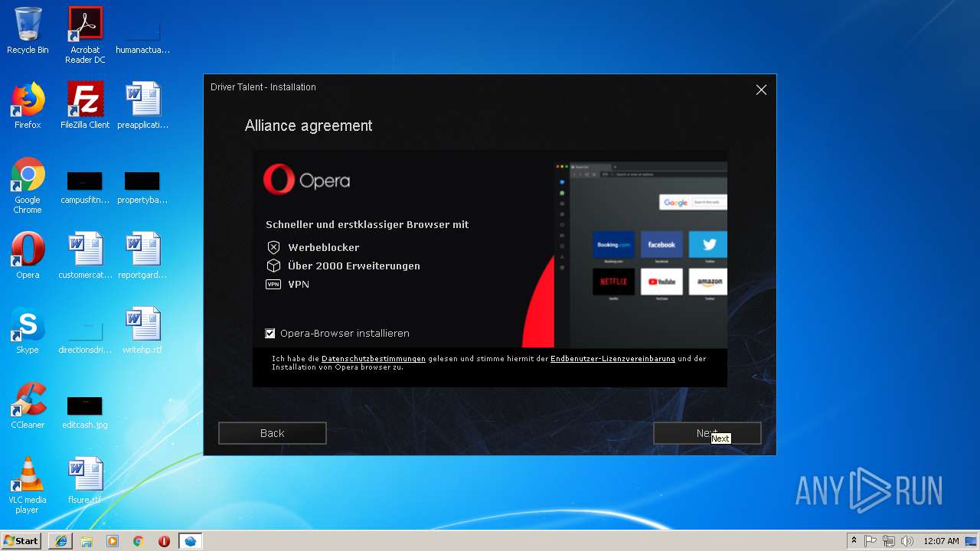Open Opera from the taskbar
The width and height of the screenshot is (980, 551).
click(x=164, y=540)
